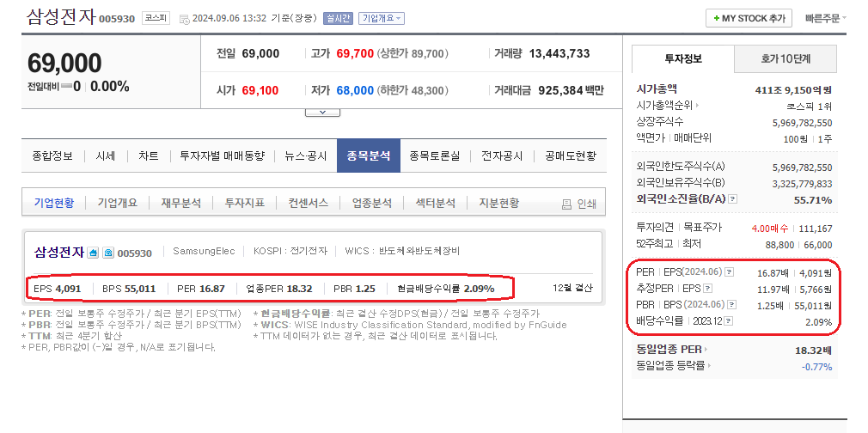Open the 빠른주문 dropdown
The height and width of the screenshot is (433, 868).
click(826, 18)
